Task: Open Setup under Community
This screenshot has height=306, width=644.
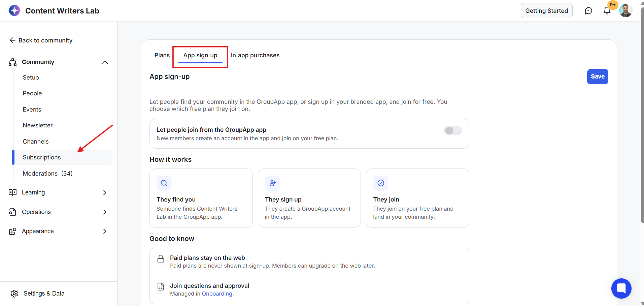Action: (x=31, y=78)
